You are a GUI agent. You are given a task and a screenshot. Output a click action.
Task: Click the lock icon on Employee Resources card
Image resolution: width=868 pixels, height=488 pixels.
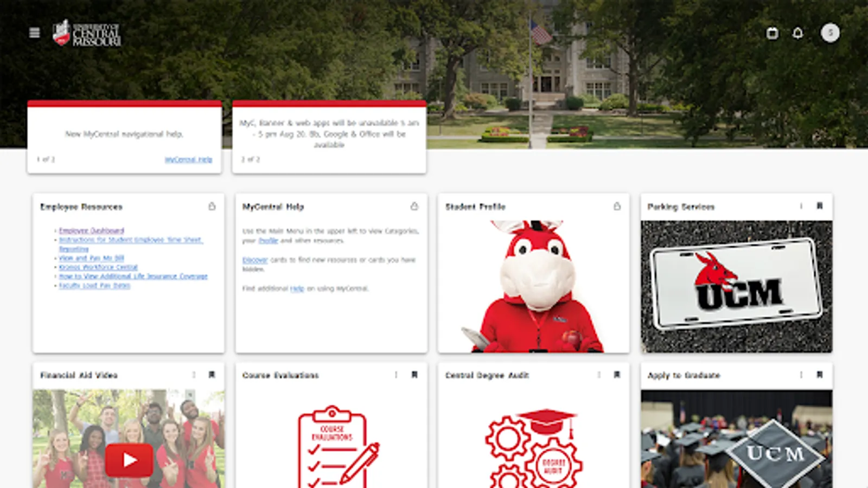pyautogui.click(x=212, y=206)
